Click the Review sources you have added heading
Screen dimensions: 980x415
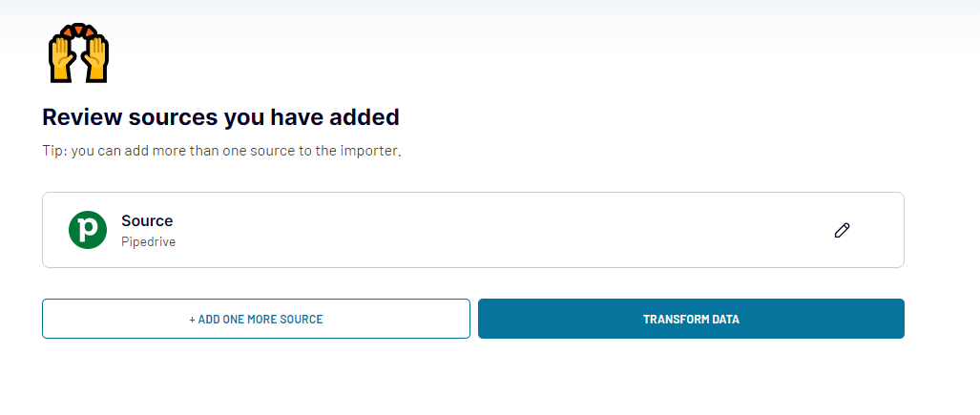coord(220,117)
